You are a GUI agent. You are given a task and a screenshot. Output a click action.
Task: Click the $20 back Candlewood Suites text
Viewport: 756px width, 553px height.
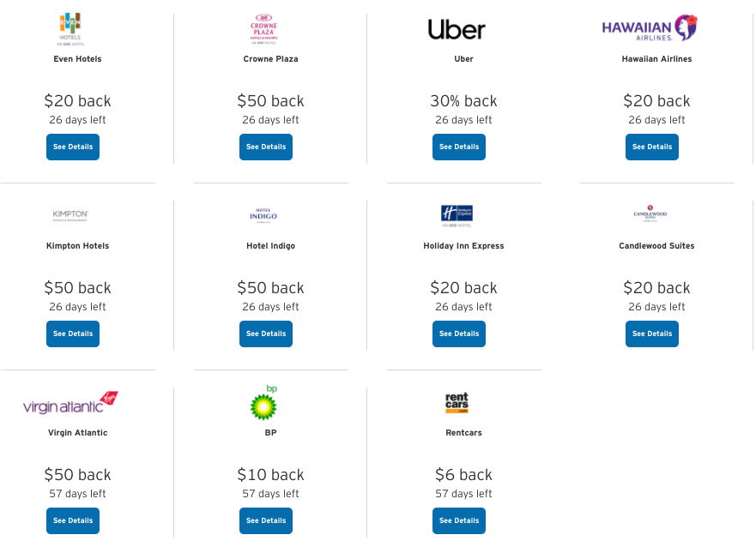[656, 288]
